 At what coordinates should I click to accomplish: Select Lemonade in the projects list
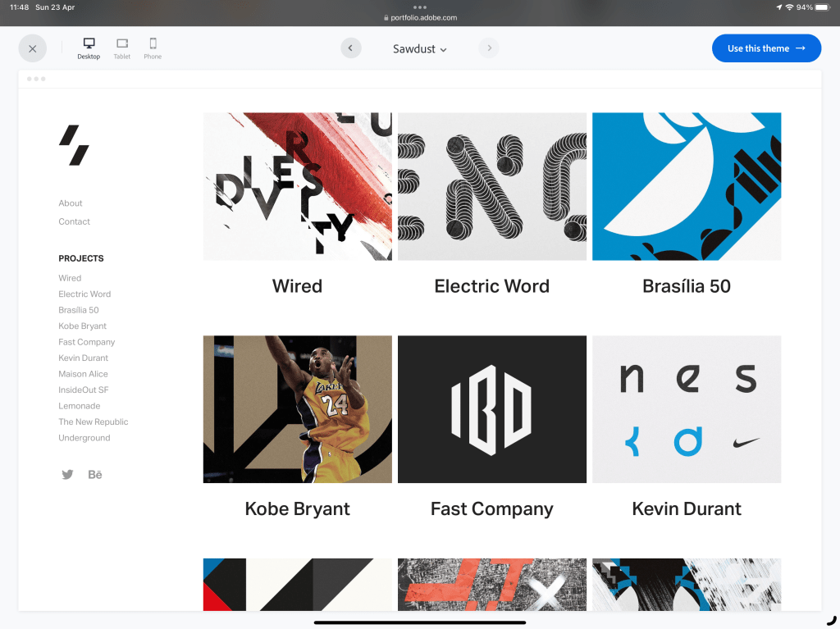click(x=80, y=406)
